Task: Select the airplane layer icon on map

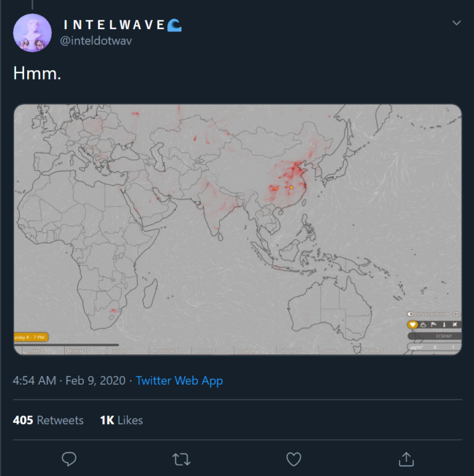Action: coord(455,324)
